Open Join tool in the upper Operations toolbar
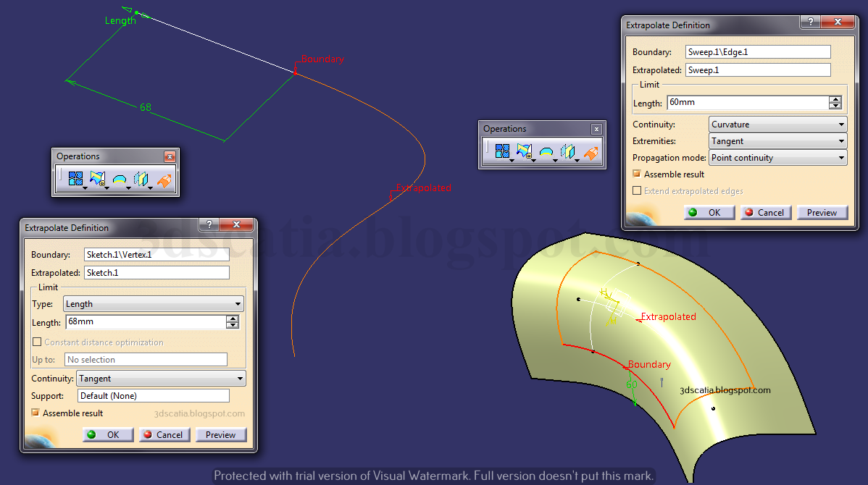This screenshot has width=868, height=485. 503,151
